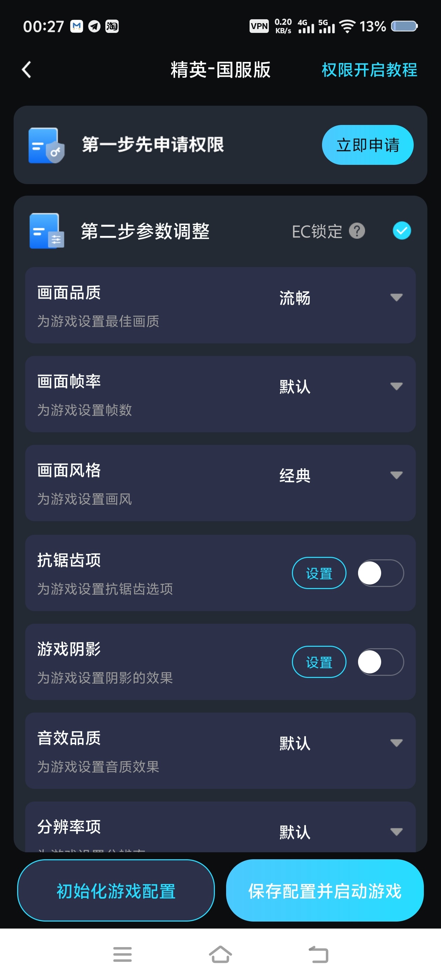This screenshot has width=441, height=980.
Task: Tap 初始化游戏配置 button
Action: click(116, 890)
